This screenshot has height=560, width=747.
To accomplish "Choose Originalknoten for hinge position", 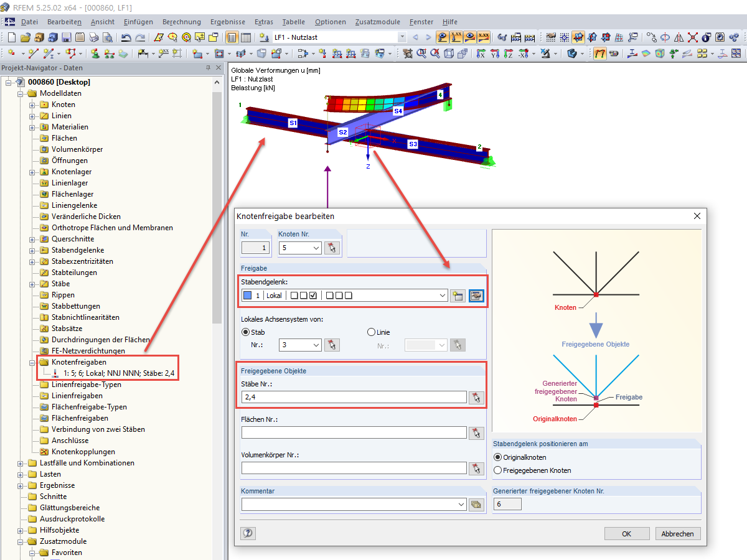I will pyautogui.click(x=497, y=457).
